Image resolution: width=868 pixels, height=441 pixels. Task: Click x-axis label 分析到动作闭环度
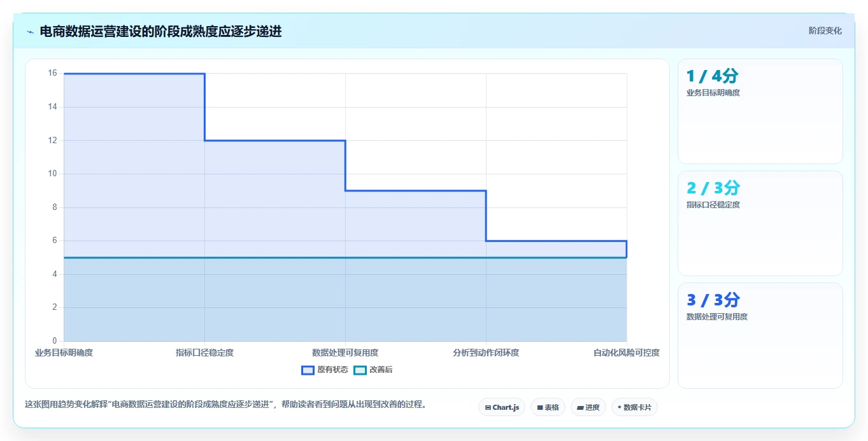486,353
